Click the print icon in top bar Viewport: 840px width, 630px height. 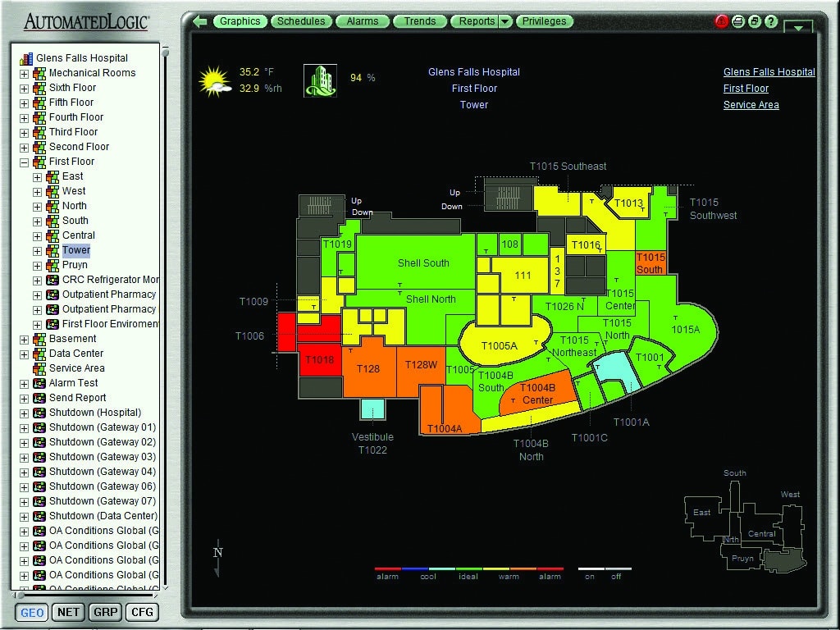[738, 21]
